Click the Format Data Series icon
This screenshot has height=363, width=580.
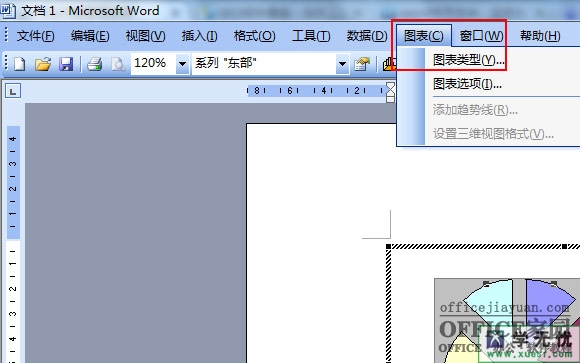click(x=362, y=64)
